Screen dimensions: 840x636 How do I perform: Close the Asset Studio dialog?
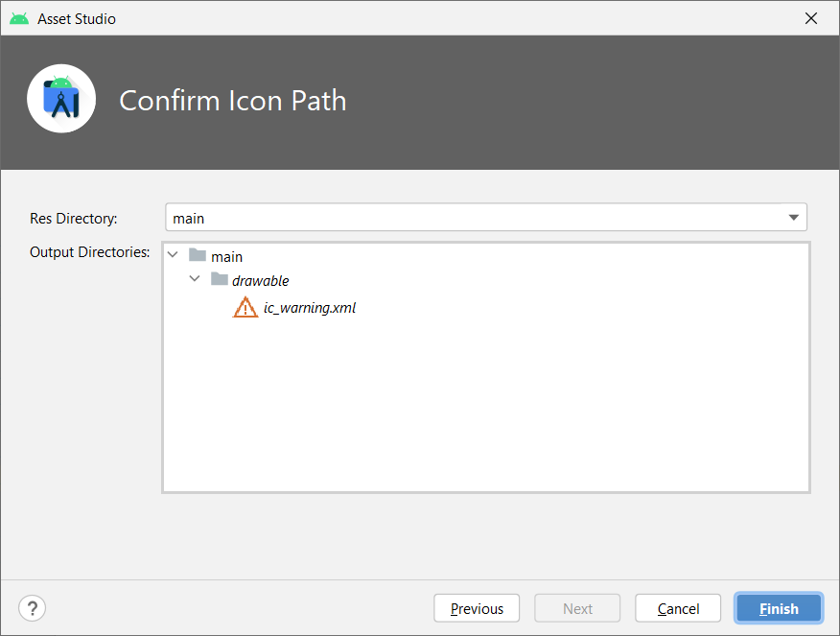click(x=811, y=18)
